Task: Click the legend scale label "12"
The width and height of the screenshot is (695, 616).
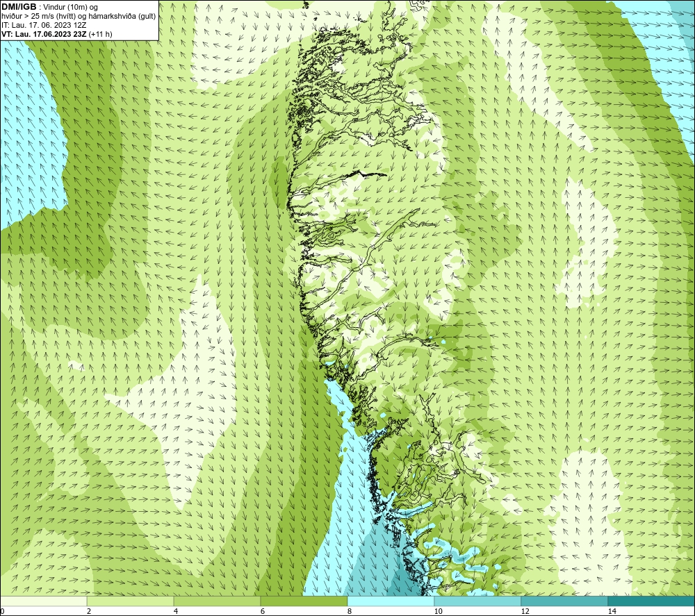Action: coord(525,611)
